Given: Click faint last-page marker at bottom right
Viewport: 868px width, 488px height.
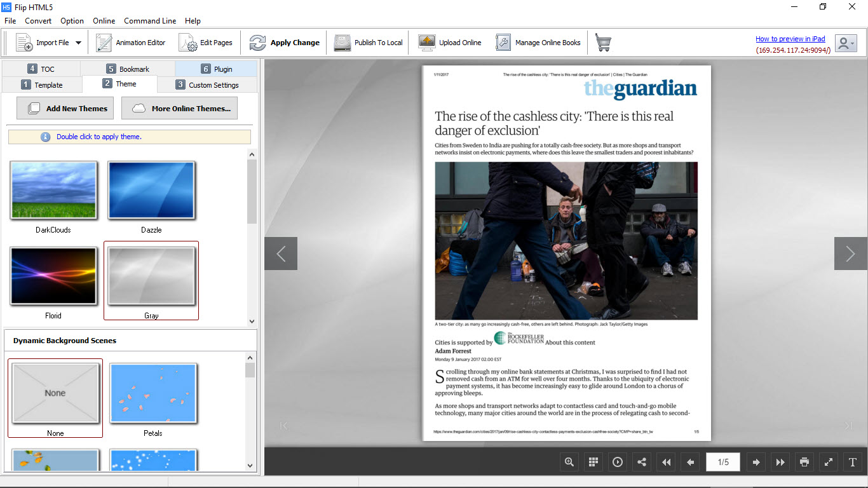Looking at the screenshot, I should coord(848,425).
